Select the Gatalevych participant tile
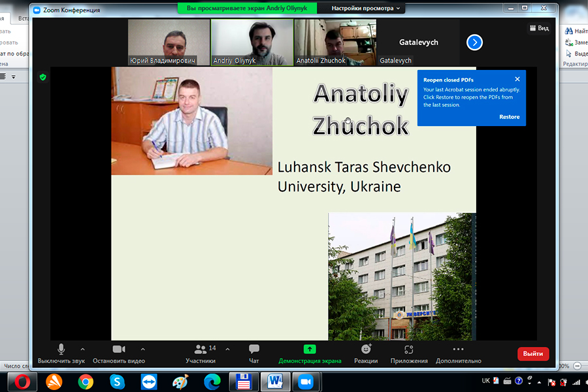Viewport: 588px width, 392px height. [x=419, y=42]
